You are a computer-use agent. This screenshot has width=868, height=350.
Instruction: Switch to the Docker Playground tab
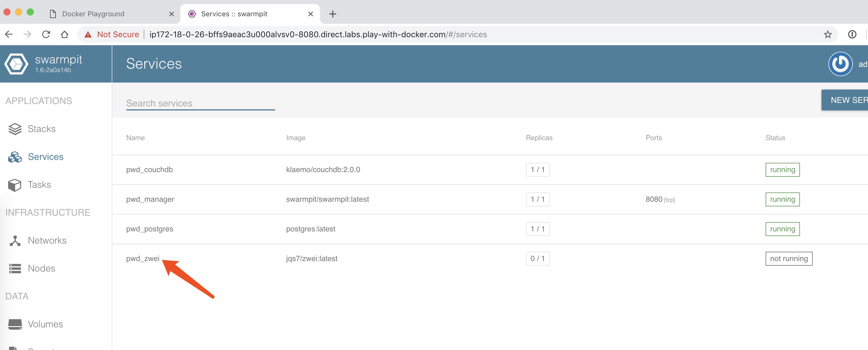click(x=93, y=14)
